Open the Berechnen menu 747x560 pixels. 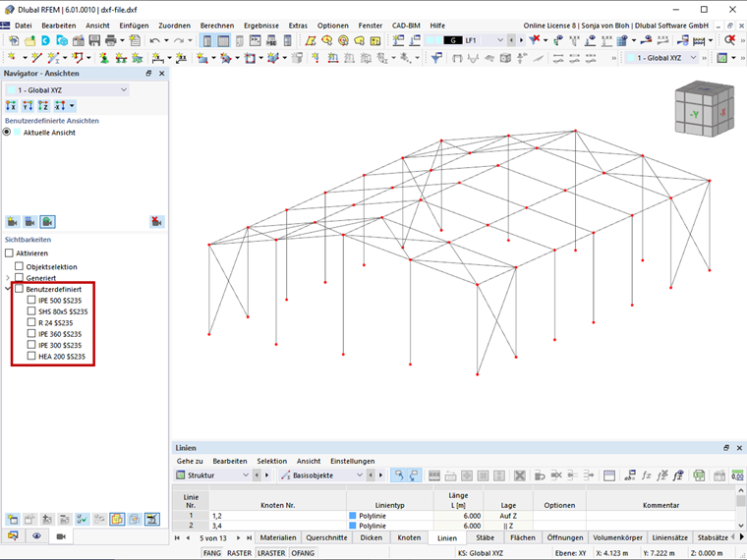(x=217, y=26)
